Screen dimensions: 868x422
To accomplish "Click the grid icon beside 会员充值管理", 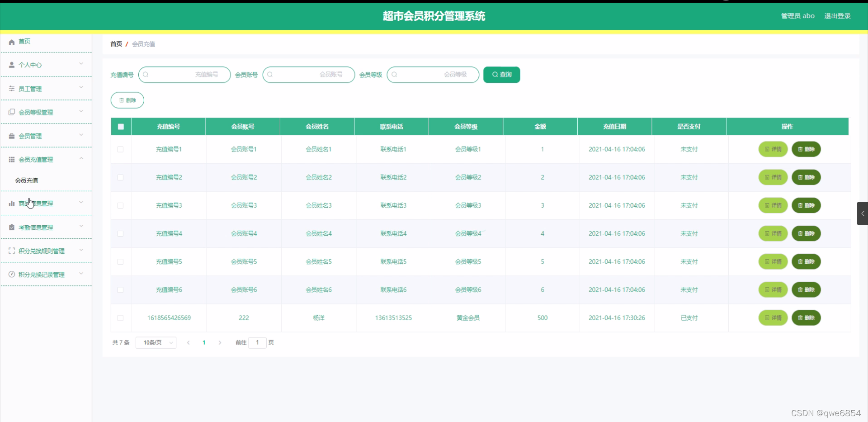I will click(11, 159).
